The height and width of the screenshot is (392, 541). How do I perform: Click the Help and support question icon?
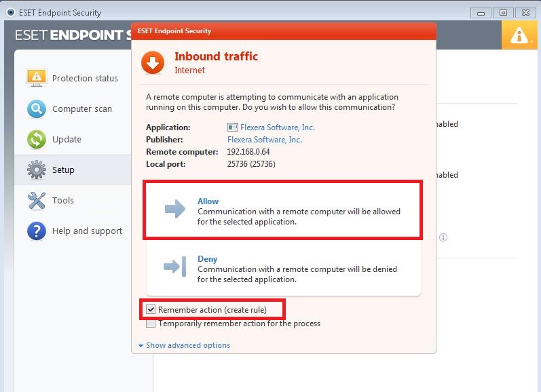pos(36,231)
